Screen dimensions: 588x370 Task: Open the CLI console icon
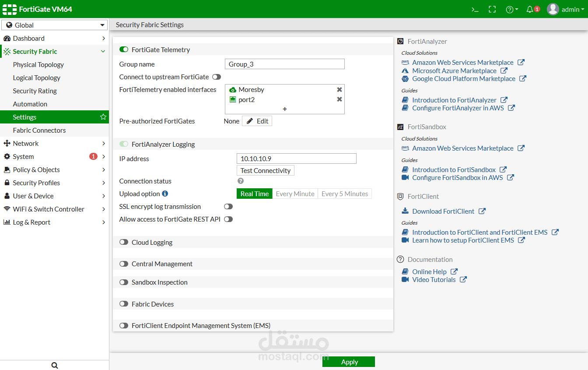[x=475, y=9]
